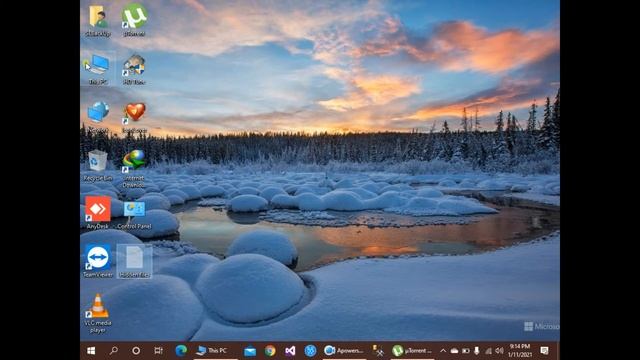Open the clock showing 9:14 PM
This screenshot has height=360, width=640.
[x=520, y=351]
